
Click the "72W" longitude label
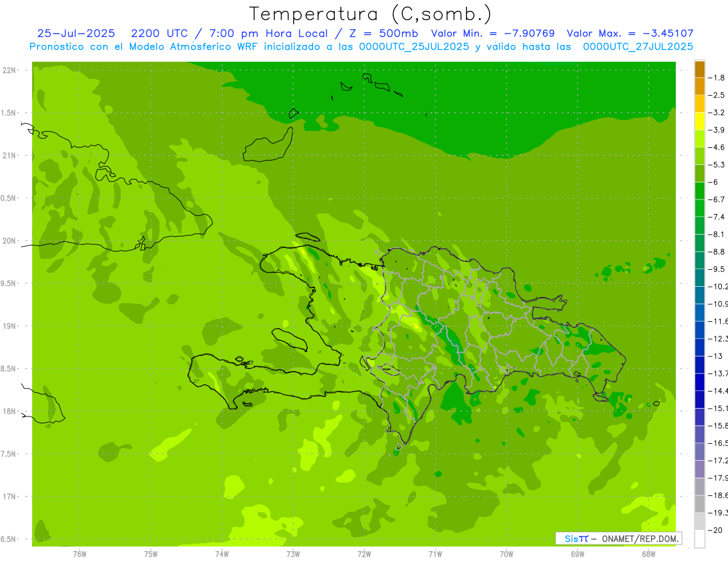click(x=364, y=554)
